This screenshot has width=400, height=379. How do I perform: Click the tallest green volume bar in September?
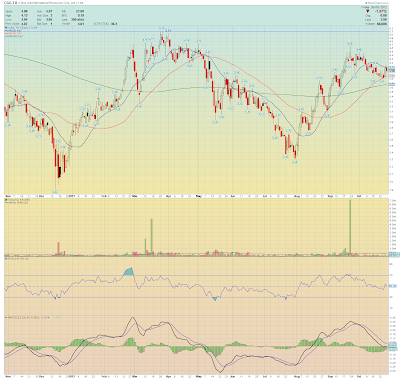point(350,228)
